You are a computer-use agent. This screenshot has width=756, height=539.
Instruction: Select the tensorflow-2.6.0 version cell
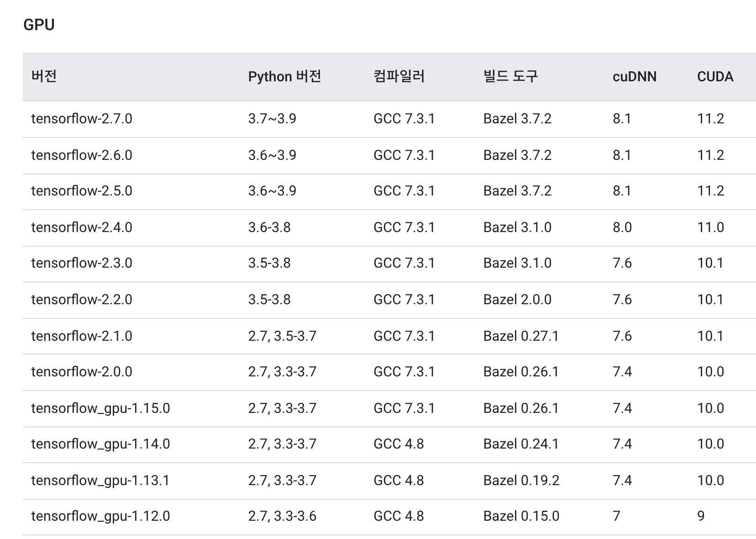pos(82,155)
